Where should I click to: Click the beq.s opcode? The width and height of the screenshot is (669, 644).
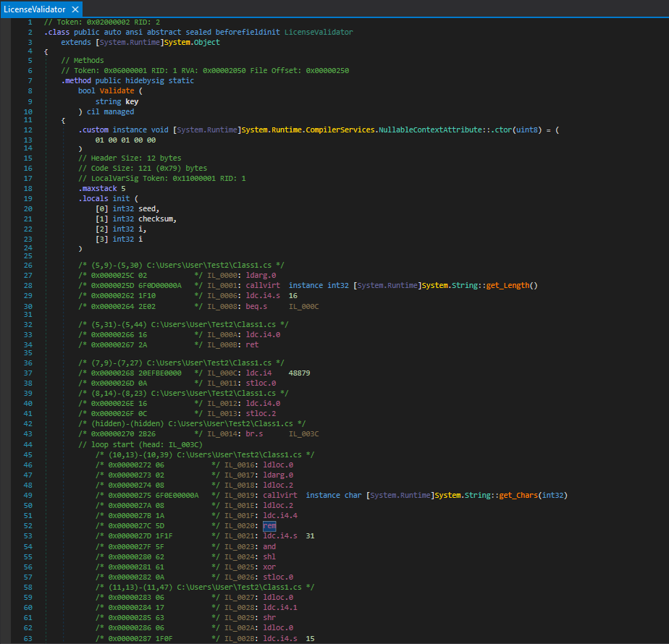pos(256,306)
